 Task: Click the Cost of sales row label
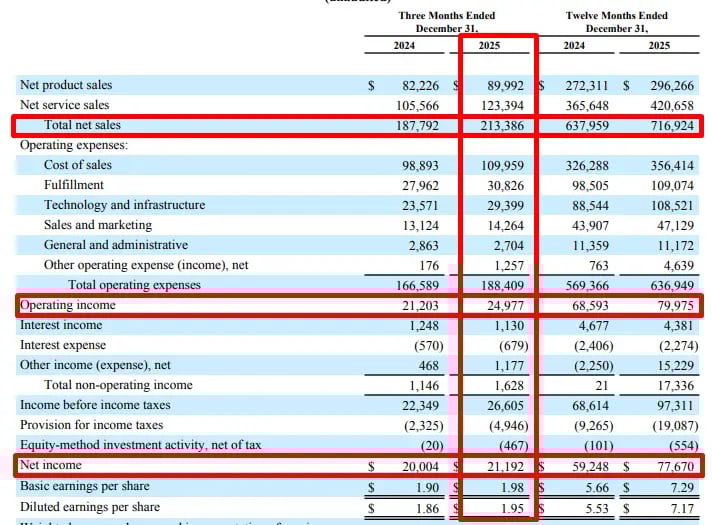[78, 165]
